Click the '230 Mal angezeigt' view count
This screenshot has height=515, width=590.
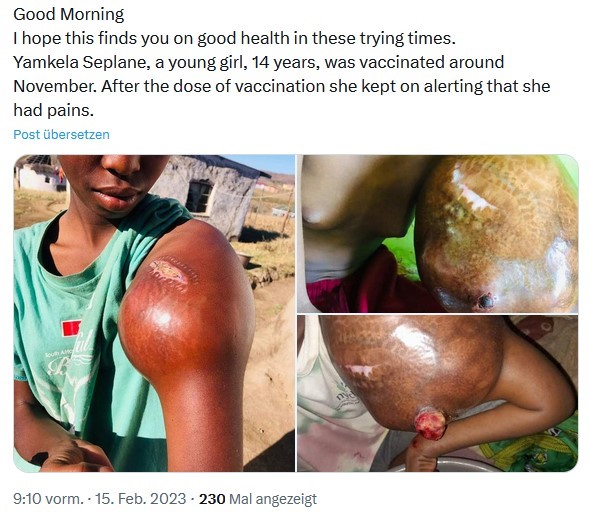click(x=258, y=499)
